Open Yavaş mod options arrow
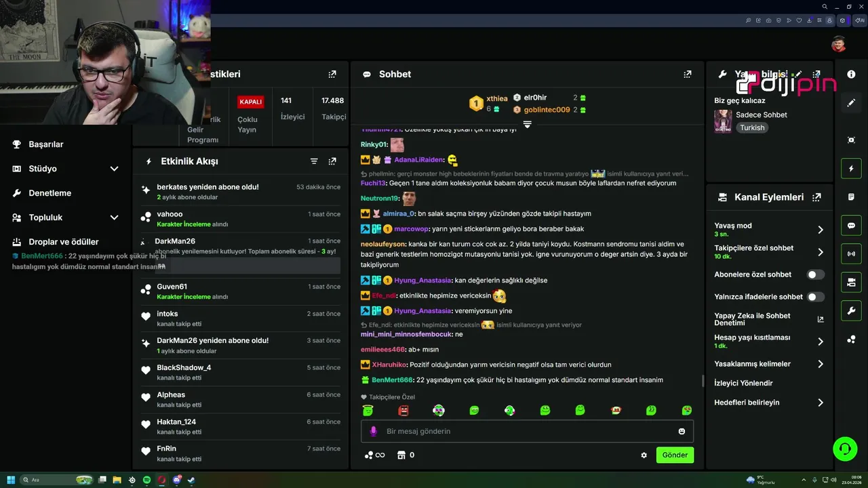 pos(820,230)
